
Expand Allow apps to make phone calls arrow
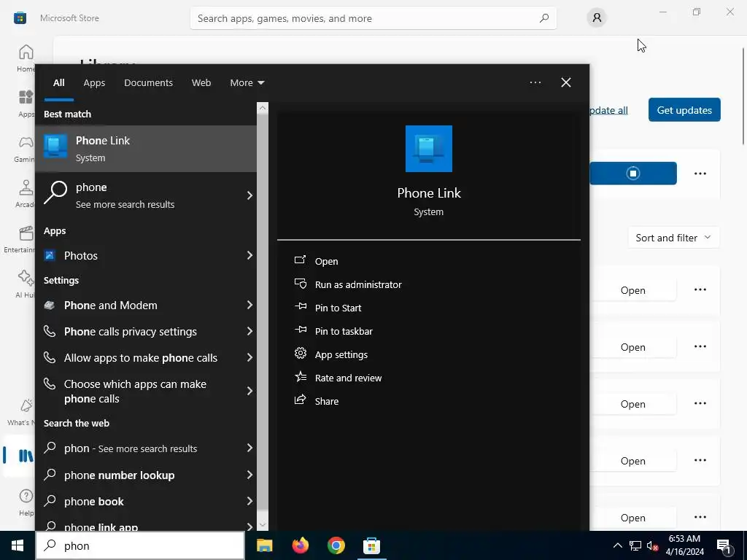[x=249, y=357]
